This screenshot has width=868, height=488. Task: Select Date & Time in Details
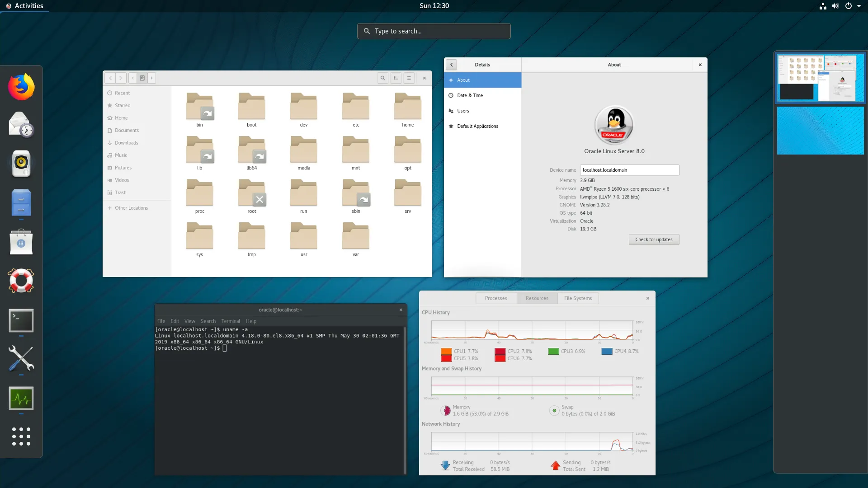pyautogui.click(x=482, y=95)
